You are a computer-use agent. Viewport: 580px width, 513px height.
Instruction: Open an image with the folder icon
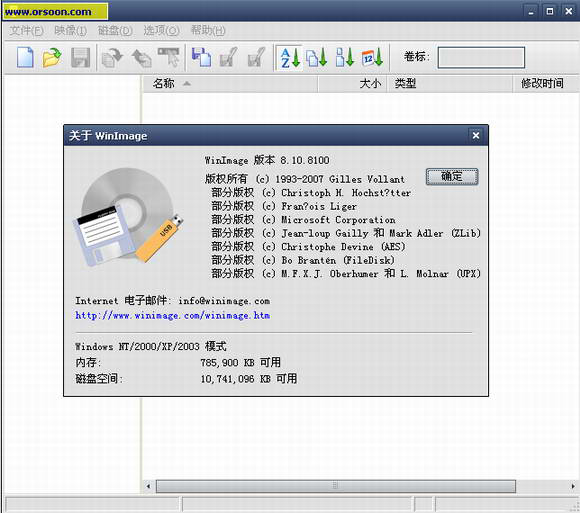click(x=52, y=57)
